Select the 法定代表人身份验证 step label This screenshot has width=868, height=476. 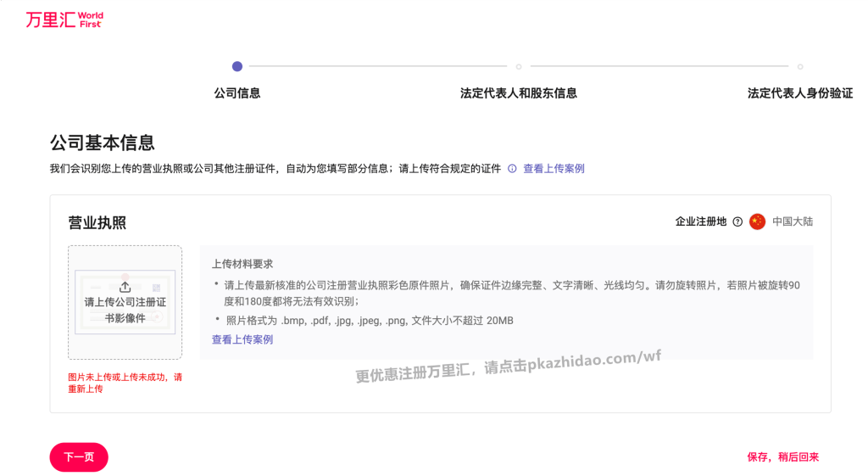[x=800, y=93]
